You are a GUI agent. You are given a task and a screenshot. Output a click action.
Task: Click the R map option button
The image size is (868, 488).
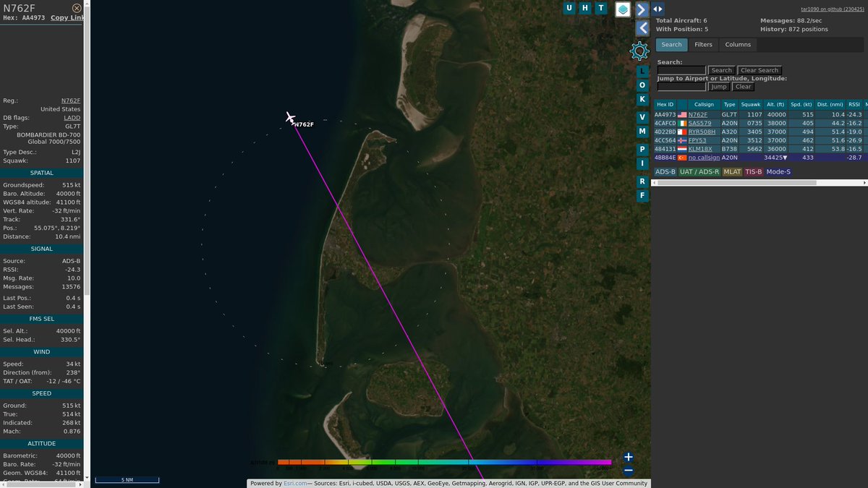642,181
